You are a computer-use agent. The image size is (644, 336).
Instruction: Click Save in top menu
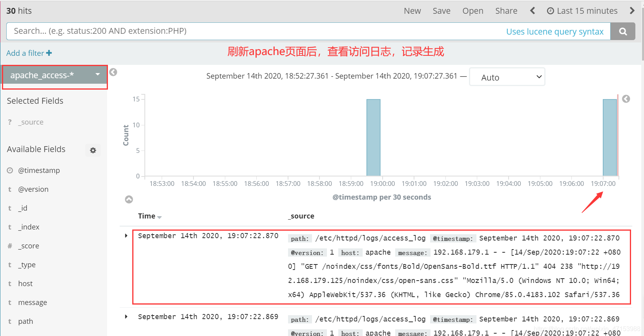441,11
